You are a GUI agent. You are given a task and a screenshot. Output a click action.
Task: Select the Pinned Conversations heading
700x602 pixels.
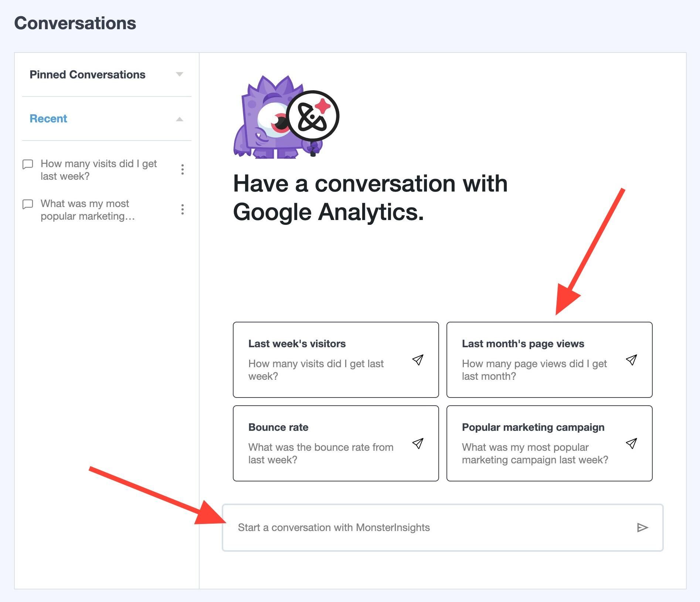pyautogui.click(x=88, y=75)
